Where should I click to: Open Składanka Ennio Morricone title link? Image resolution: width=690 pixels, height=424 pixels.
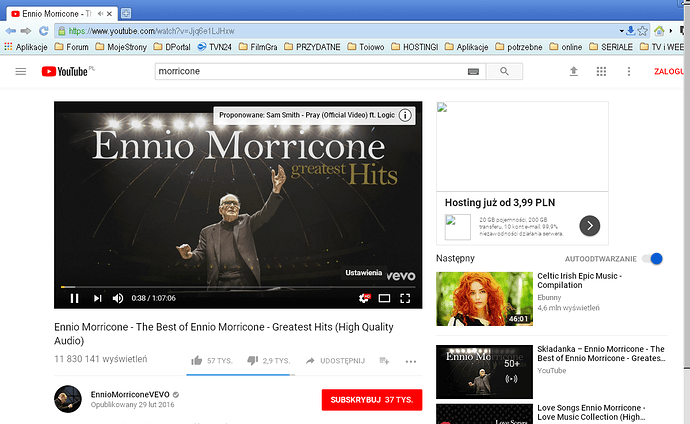(x=601, y=354)
